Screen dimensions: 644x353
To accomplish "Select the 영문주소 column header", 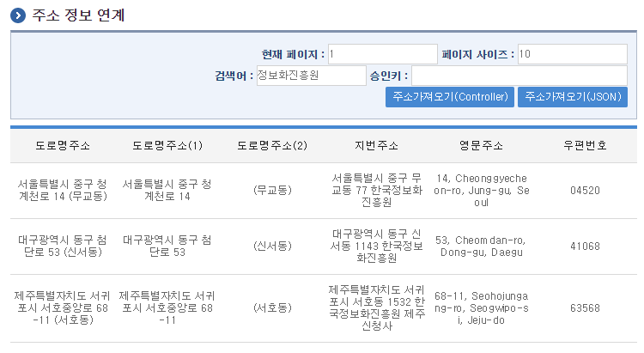I will point(482,145).
